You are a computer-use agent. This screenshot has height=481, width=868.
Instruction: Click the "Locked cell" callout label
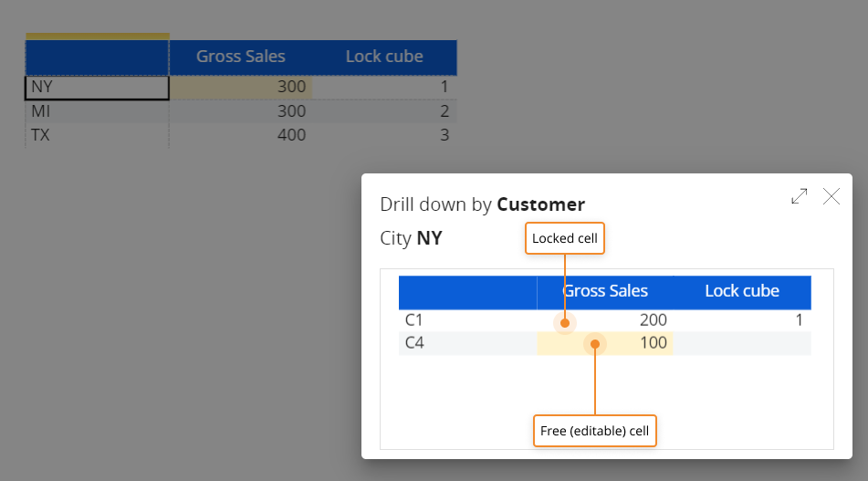pos(565,239)
